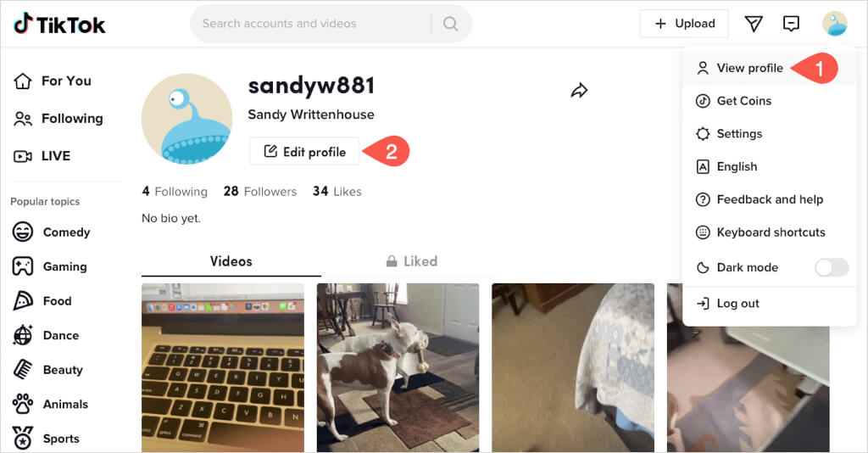
Task: Open messages with paper plane icon
Action: pyautogui.click(x=754, y=23)
